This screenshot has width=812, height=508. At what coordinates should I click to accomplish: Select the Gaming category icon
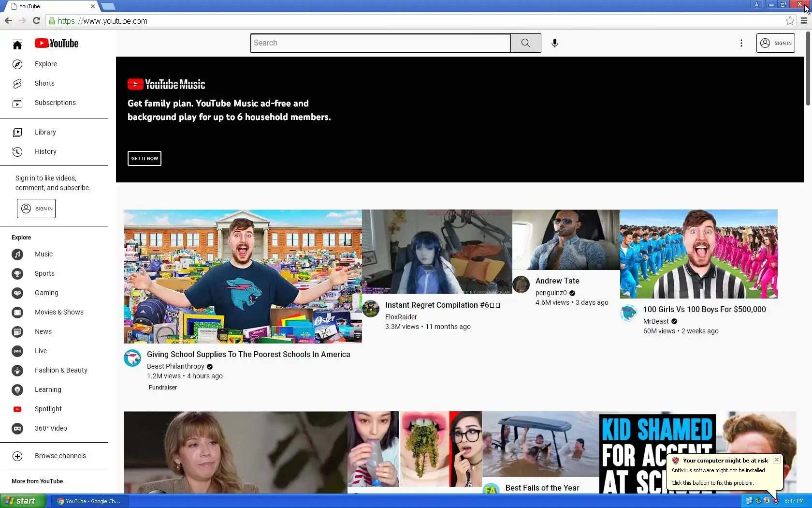click(17, 293)
